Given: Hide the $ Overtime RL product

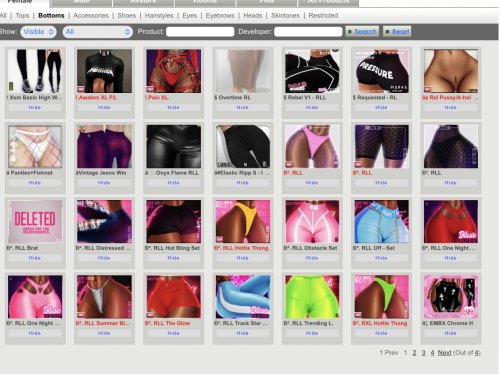Looking at the screenshot, I should [x=242, y=107].
